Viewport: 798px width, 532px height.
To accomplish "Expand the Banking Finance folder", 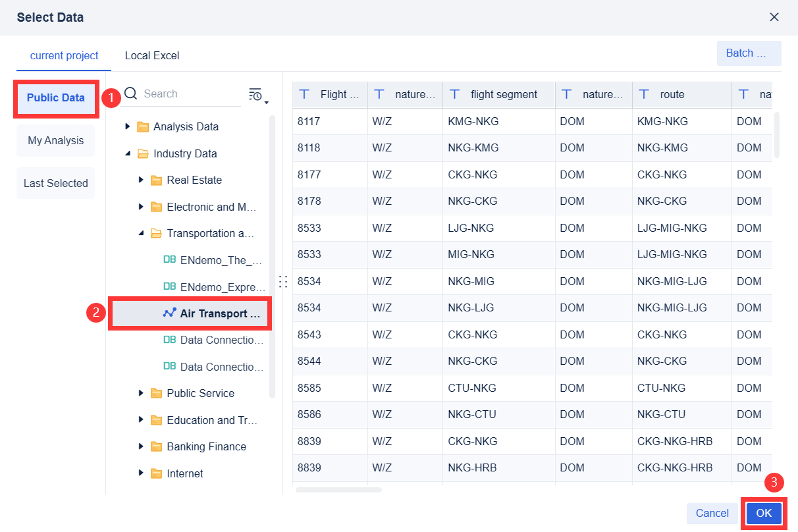I will [140, 446].
